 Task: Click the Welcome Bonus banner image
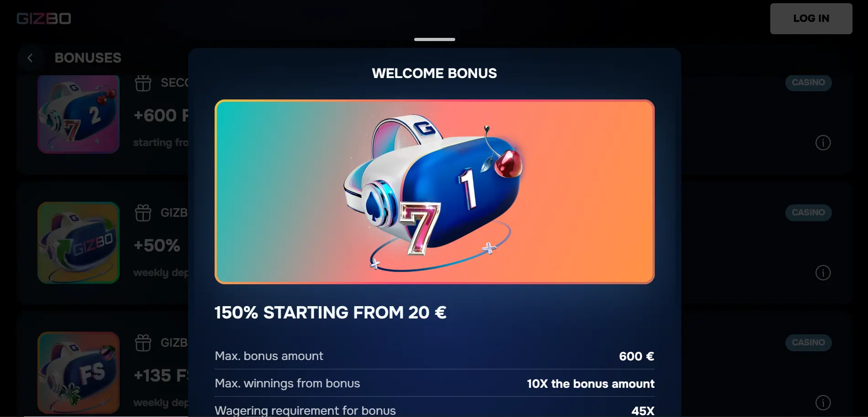coord(434,192)
